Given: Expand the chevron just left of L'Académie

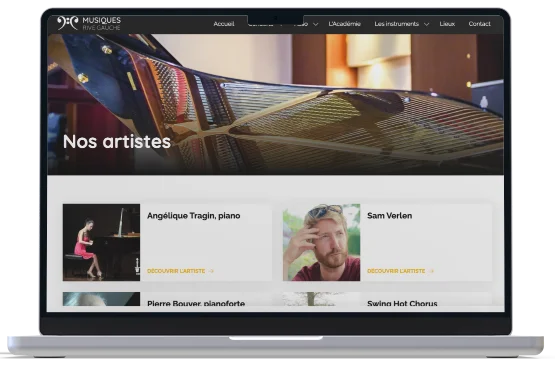Looking at the screenshot, I should tap(316, 24).
